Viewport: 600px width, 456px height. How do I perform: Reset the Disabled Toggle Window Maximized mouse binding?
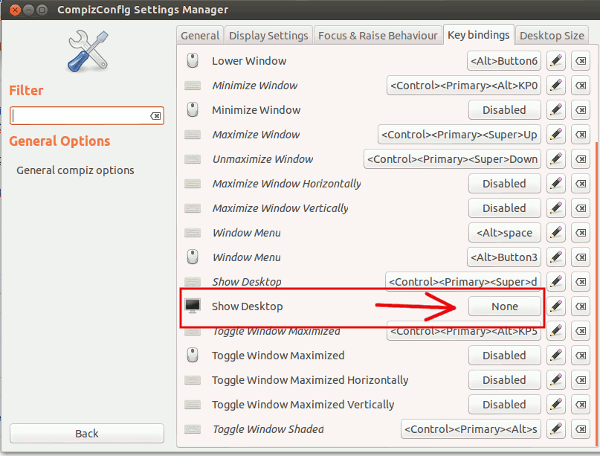(580, 355)
